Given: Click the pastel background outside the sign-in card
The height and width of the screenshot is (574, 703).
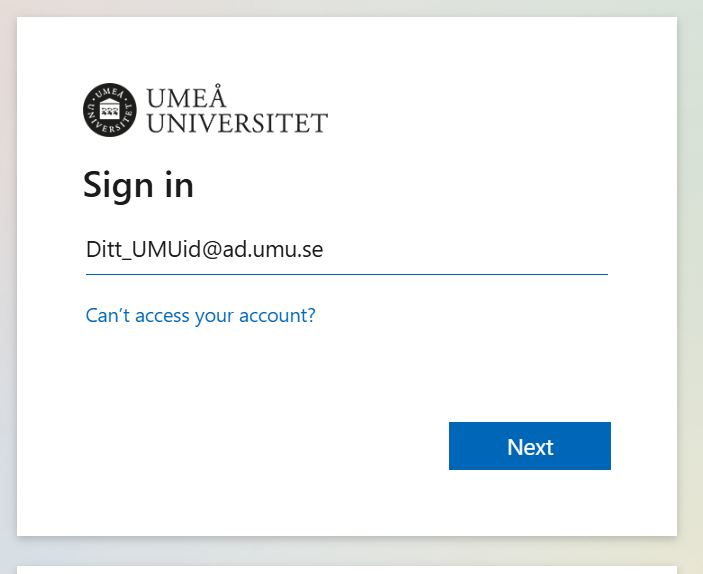Looking at the screenshot, I should (x=690, y=300).
